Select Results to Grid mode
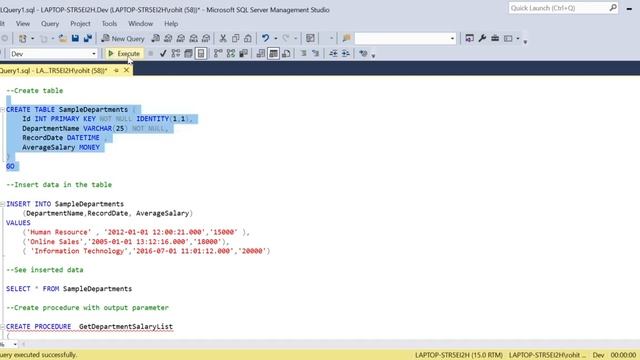This screenshot has width=640, height=360. (273, 53)
